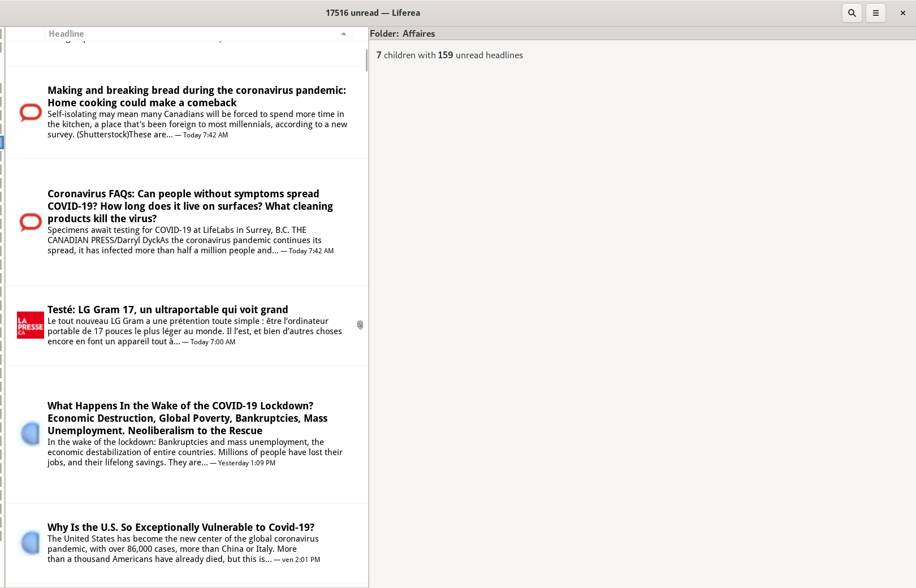The image size is (916, 588).
Task: Click the headline list vertical scrollbar
Action: [x=366, y=60]
